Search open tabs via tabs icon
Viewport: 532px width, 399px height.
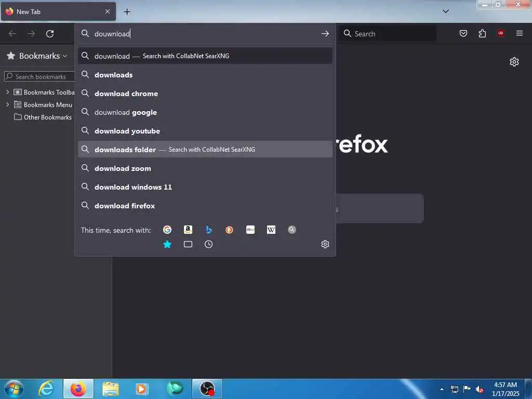point(188,244)
